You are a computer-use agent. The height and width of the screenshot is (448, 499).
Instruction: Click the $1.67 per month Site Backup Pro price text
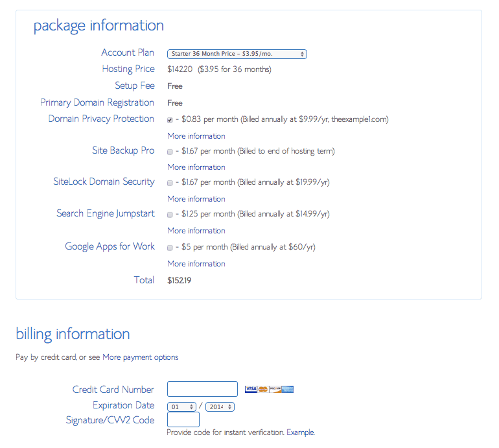(x=258, y=151)
